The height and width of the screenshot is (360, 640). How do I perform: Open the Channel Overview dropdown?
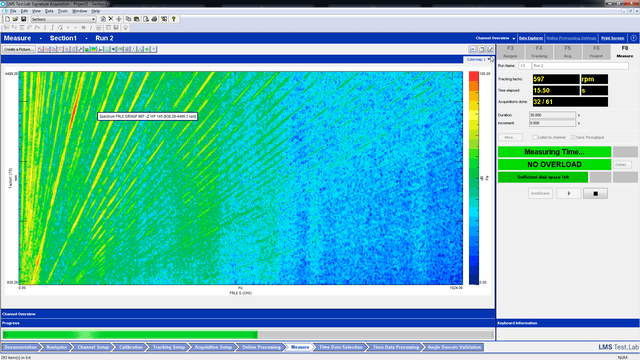[495, 38]
